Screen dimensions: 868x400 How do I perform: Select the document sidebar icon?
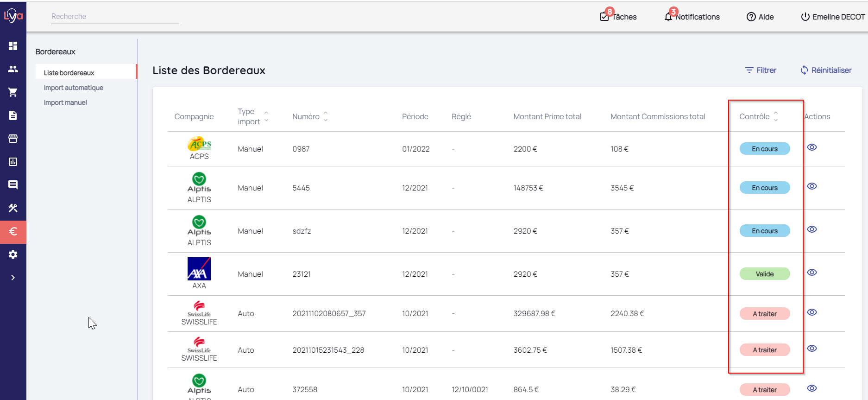tap(13, 115)
